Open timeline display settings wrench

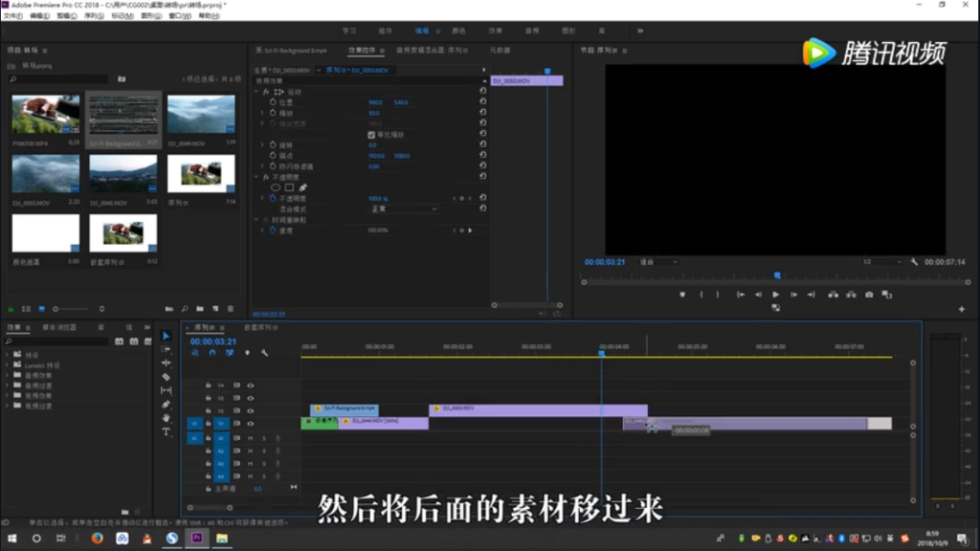pyautogui.click(x=264, y=353)
